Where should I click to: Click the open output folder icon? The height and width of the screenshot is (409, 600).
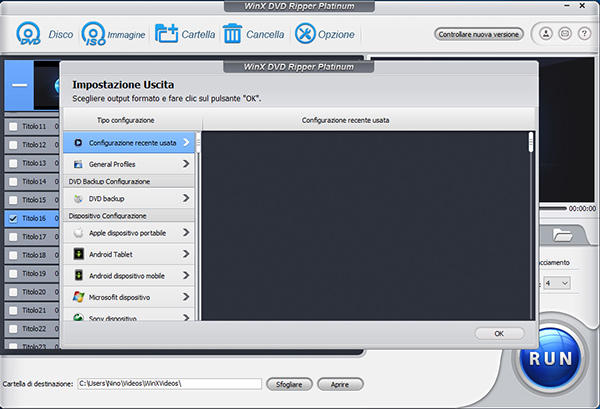[x=562, y=235]
